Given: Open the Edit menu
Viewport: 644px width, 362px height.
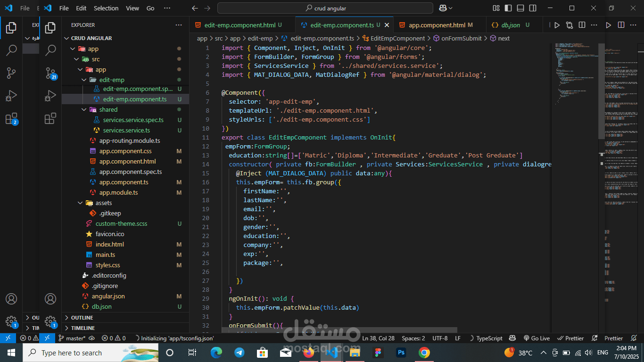Looking at the screenshot, I should point(81,8).
